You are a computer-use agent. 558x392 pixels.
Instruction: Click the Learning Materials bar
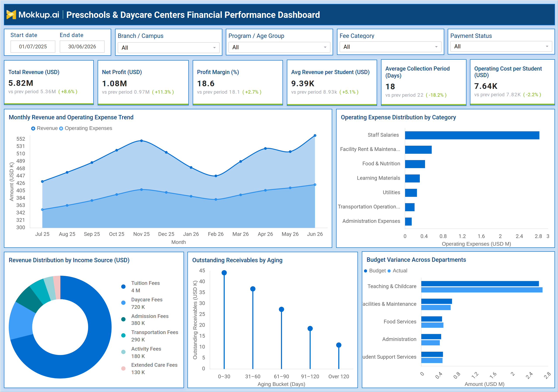click(412, 178)
